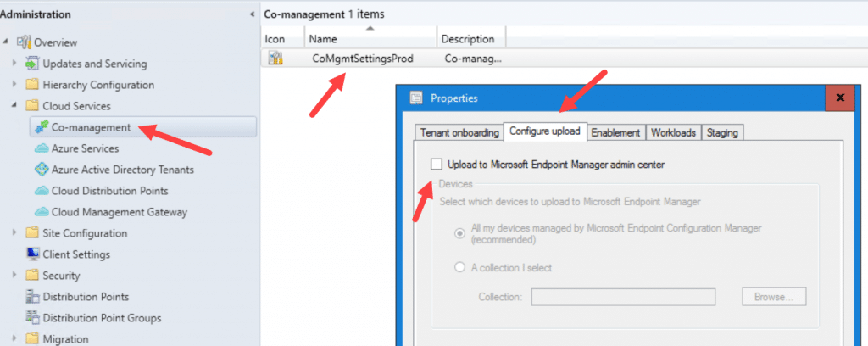Click the Migration folder icon
Viewport: 868px width, 346px height.
[x=32, y=339]
